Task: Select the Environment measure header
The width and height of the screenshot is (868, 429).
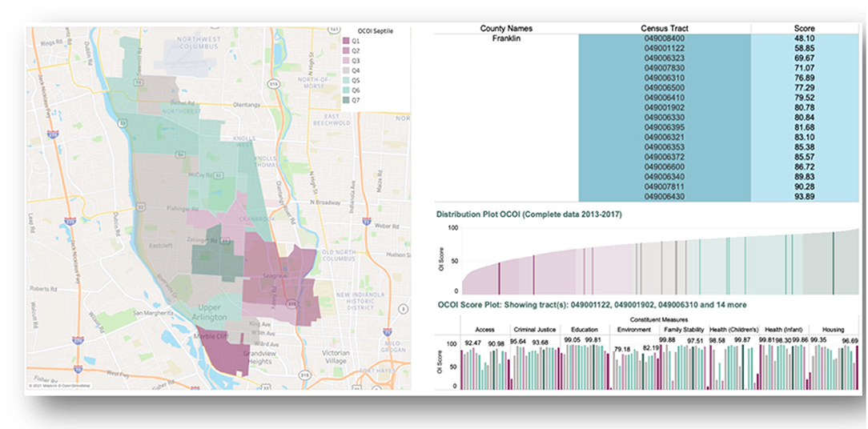Action: (x=635, y=329)
